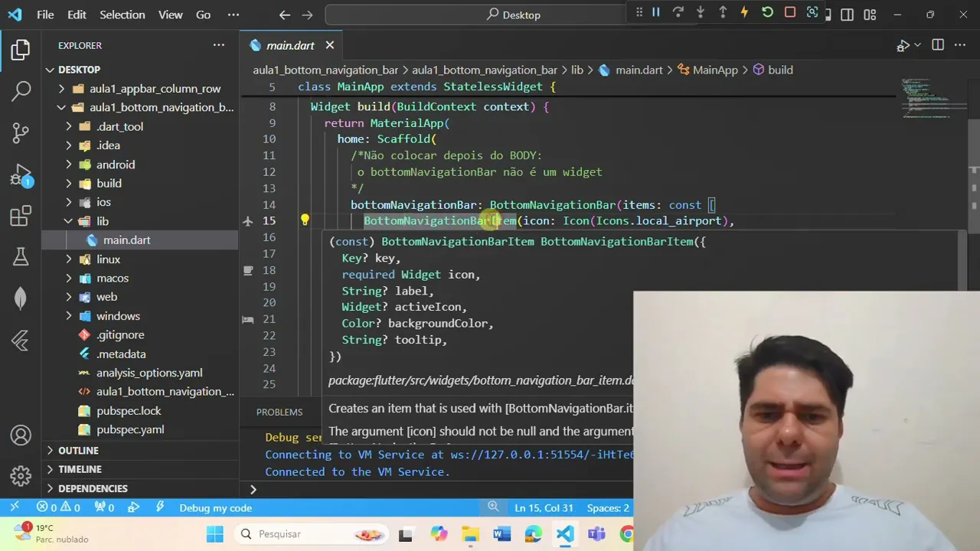Grab the debug toolbar drag handle

click(639, 12)
